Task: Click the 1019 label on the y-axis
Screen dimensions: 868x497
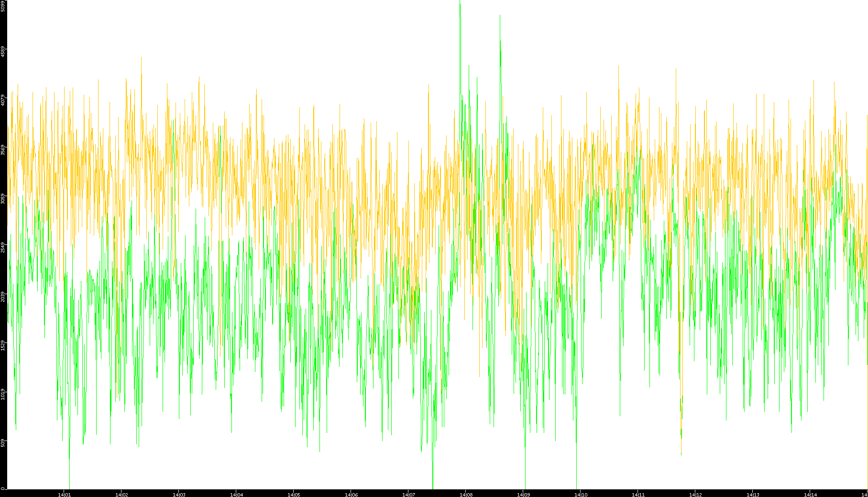Action: pyautogui.click(x=3, y=394)
